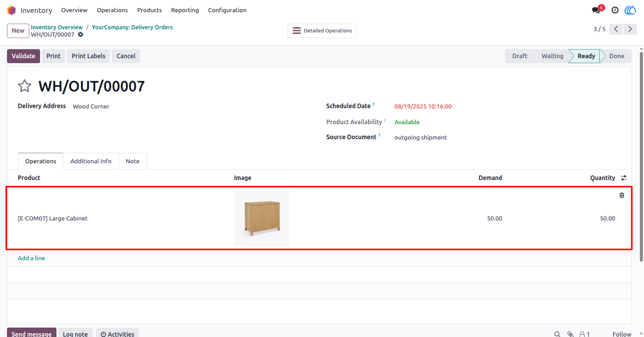Set status to Done
644x337 pixels.
coord(617,56)
